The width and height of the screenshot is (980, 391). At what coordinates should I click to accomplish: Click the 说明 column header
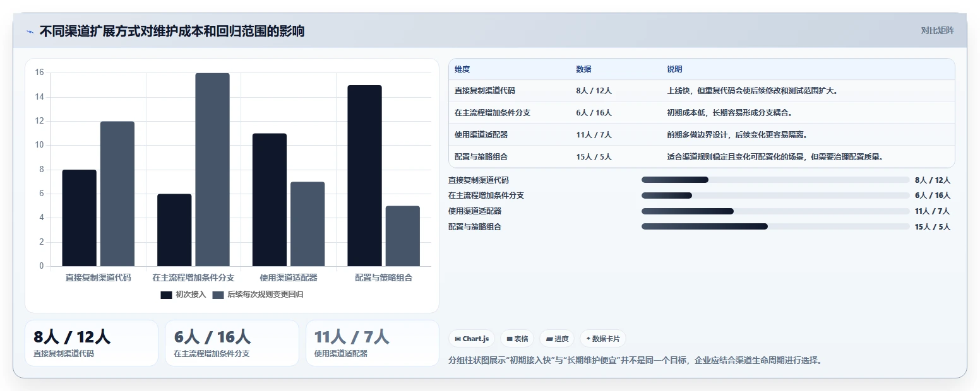click(674, 69)
